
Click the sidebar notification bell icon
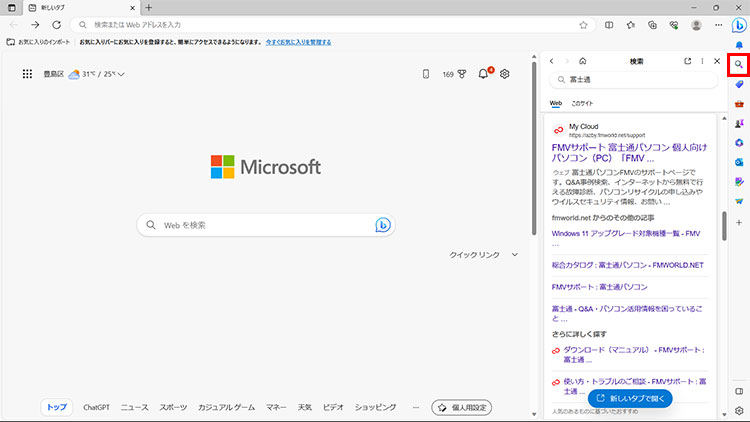(739, 45)
